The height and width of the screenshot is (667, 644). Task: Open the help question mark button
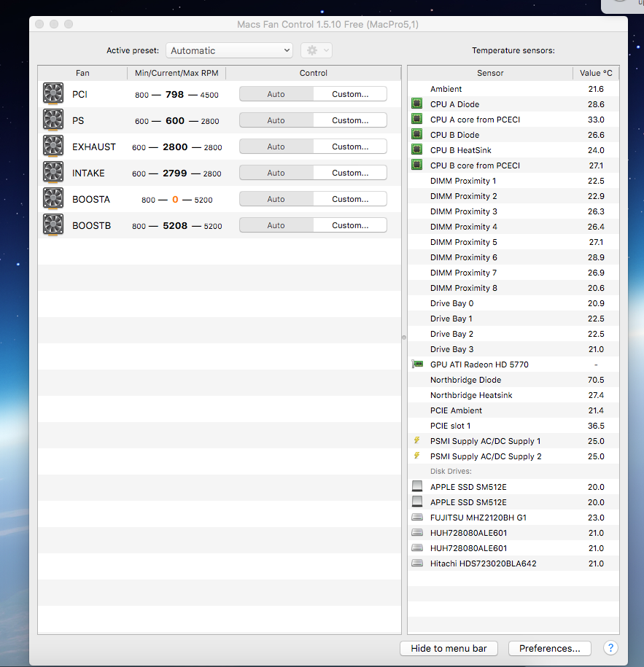click(x=610, y=648)
